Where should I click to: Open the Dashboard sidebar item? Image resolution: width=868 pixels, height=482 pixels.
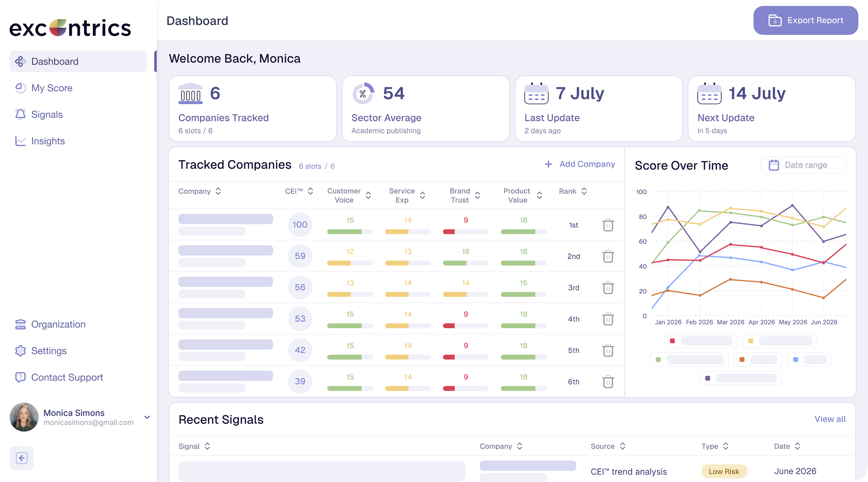pyautogui.click(x=78, y=62)
